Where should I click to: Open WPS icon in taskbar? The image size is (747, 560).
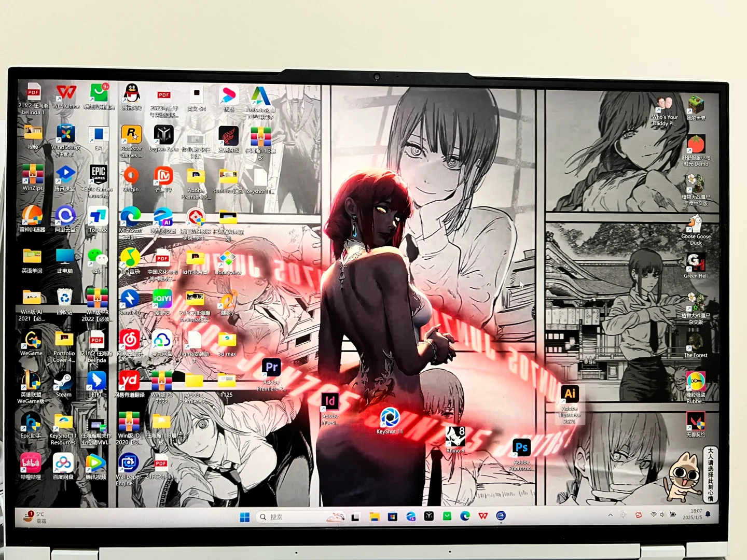(483, 516)
